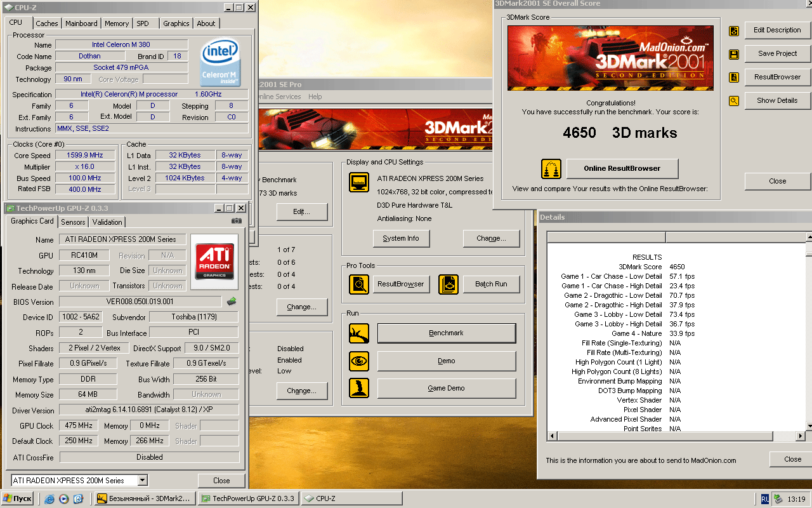812x508 pixels.
Task: Start the Benchmark run
Action: tap(447, 333)
